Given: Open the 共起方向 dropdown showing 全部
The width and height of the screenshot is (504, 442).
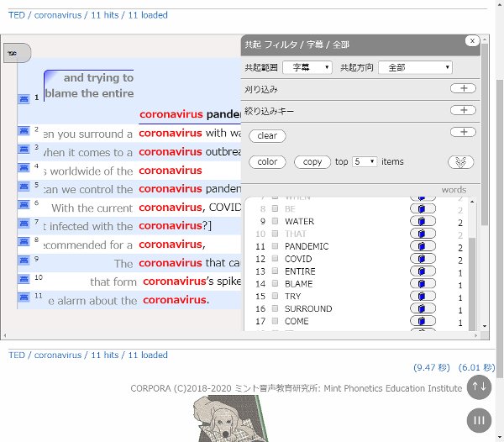Looking at the screenshot, I should click(x=415, y=67).
